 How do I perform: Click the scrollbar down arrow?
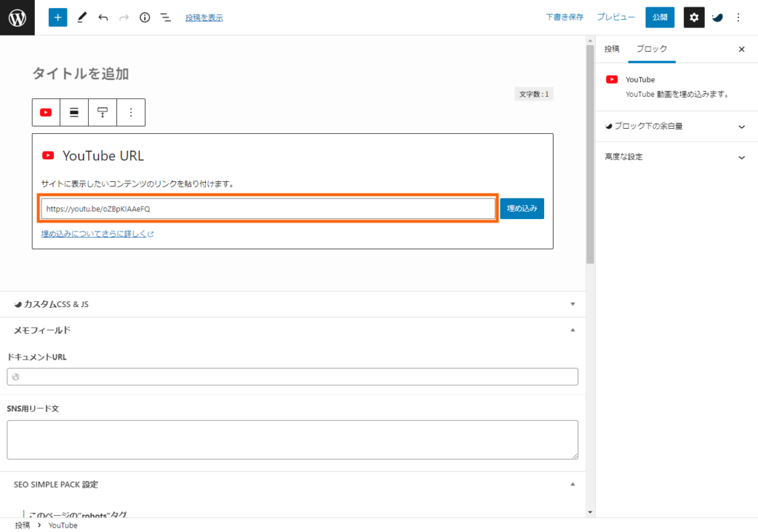[x=590, y=512]
